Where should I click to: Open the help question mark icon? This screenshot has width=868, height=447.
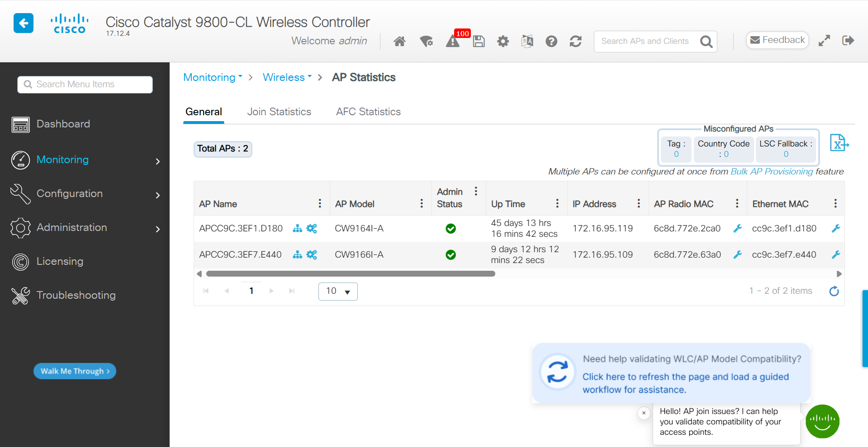click(551, 42)
